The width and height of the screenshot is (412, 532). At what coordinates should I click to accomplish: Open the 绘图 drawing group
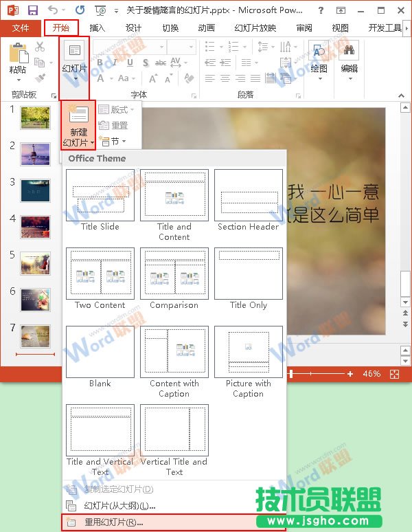319,61
